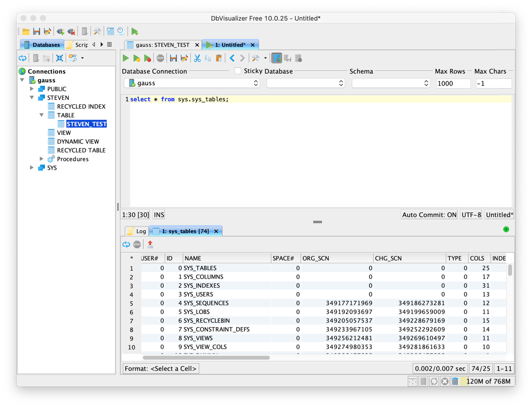
Task: Click the Open File folder icon
Action: point(26,32)
